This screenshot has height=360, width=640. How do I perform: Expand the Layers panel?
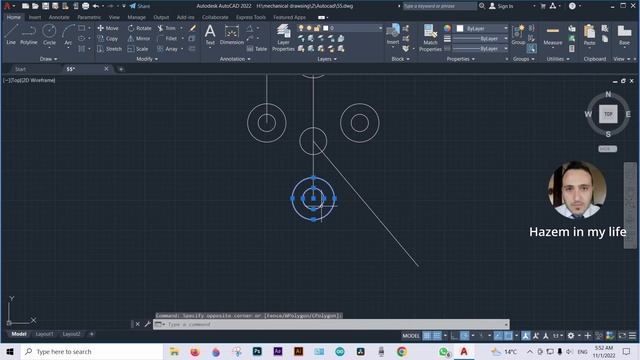(x=327, y=59)
